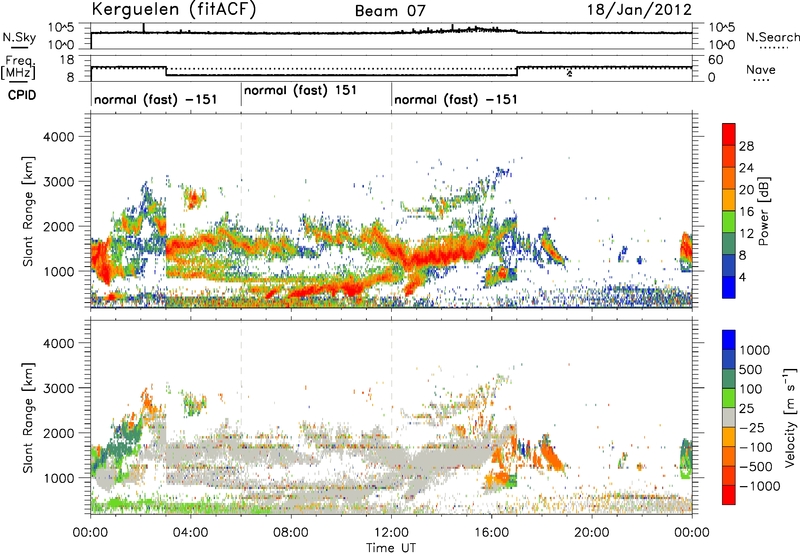Click the 'N.Sky' legend label
This screenshot has height=554, width=800.
pos(19,37)
